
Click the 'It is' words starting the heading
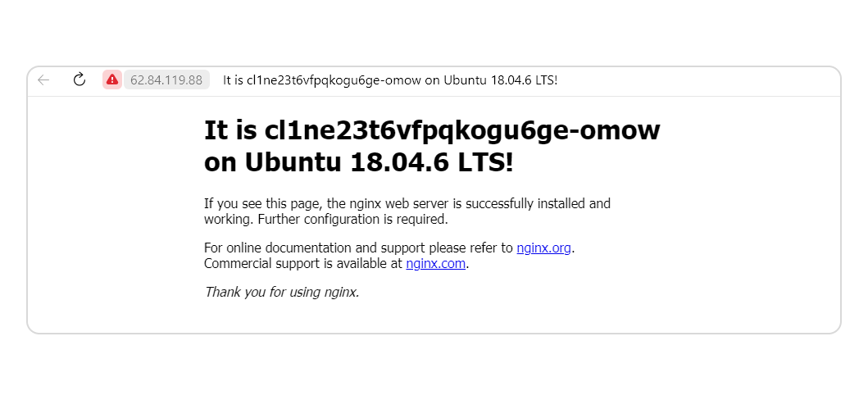pyautogui.click(x=230, y=130)
